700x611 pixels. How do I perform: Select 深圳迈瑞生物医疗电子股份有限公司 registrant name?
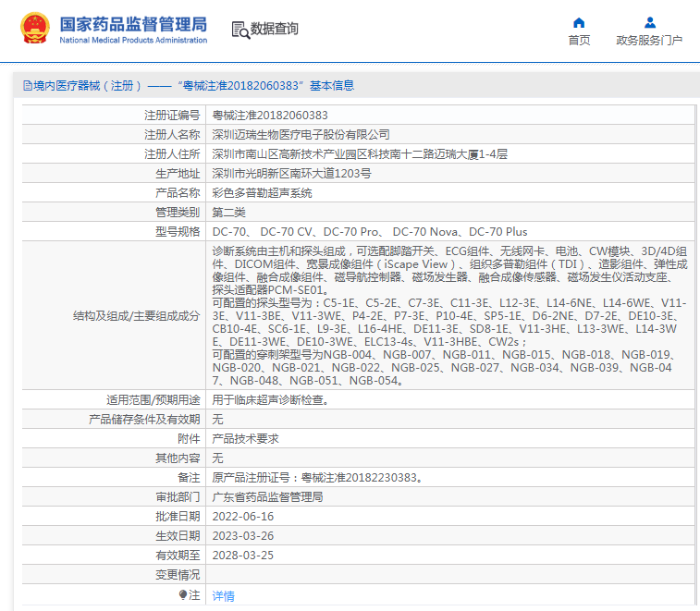point(301,134)
